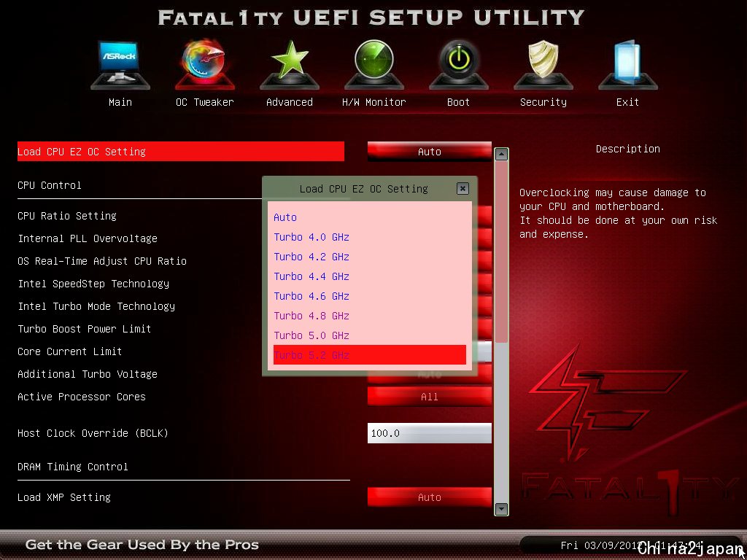747x560 pixels.
Task: Open the Advanced green star icon
Action: pyautogui.click(x=290, y=65)
